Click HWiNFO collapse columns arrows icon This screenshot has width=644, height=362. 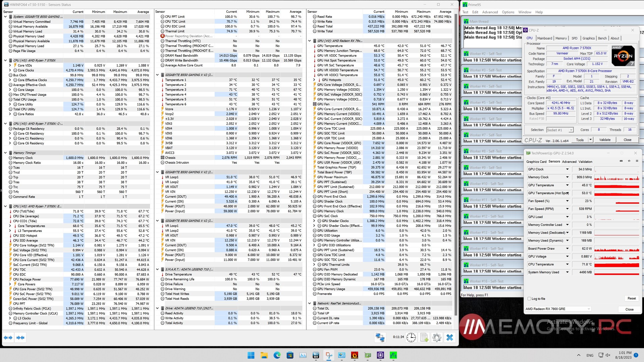[20, 338]
